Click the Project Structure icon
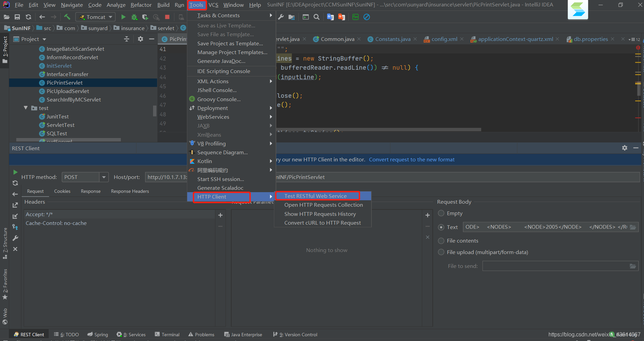 coord(292,17)
